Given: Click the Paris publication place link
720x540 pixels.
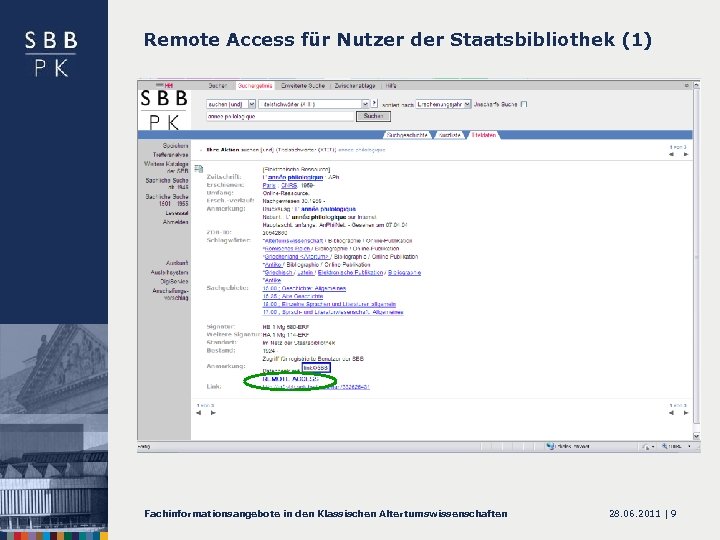Looking at the screenshot, I should (x=269, y=186).
